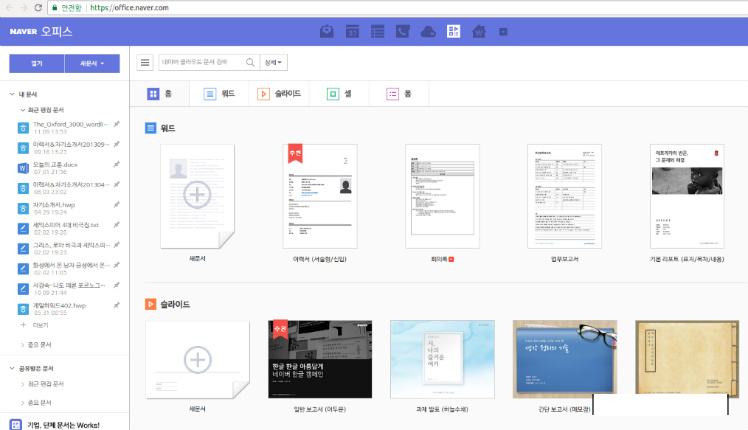
Task: Toggle pin for 이력서&자기소개서201309
Action: [116, 144]
